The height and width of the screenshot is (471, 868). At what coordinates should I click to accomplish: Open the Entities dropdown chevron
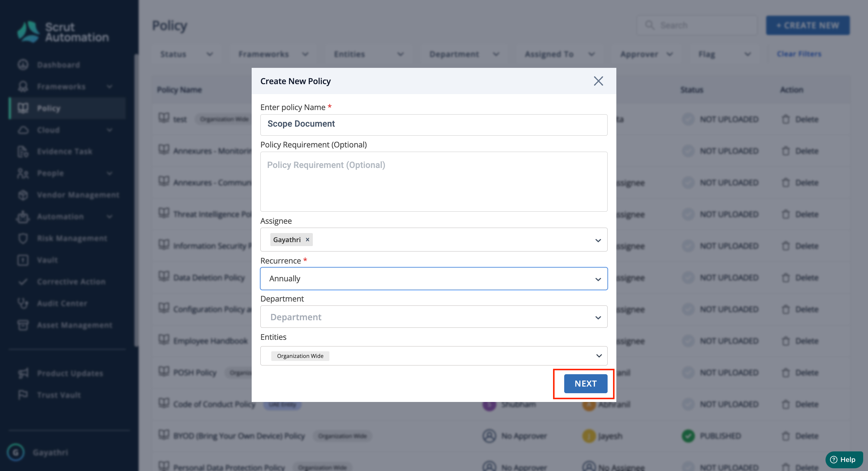tap(599, 356)
